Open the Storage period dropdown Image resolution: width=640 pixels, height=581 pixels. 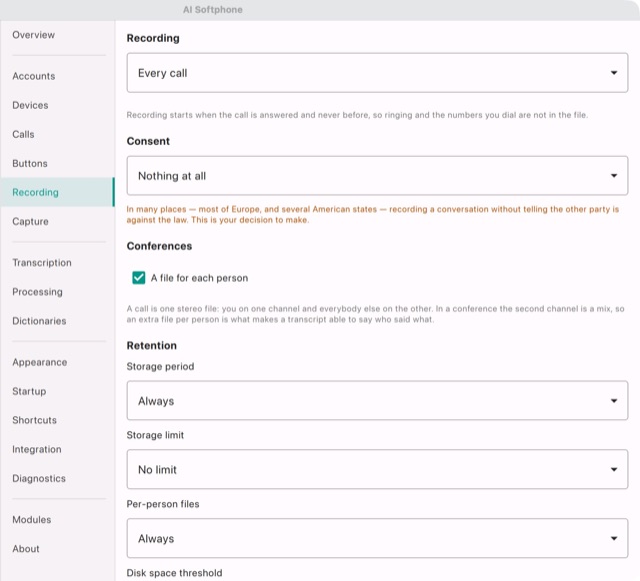point(377,401)
